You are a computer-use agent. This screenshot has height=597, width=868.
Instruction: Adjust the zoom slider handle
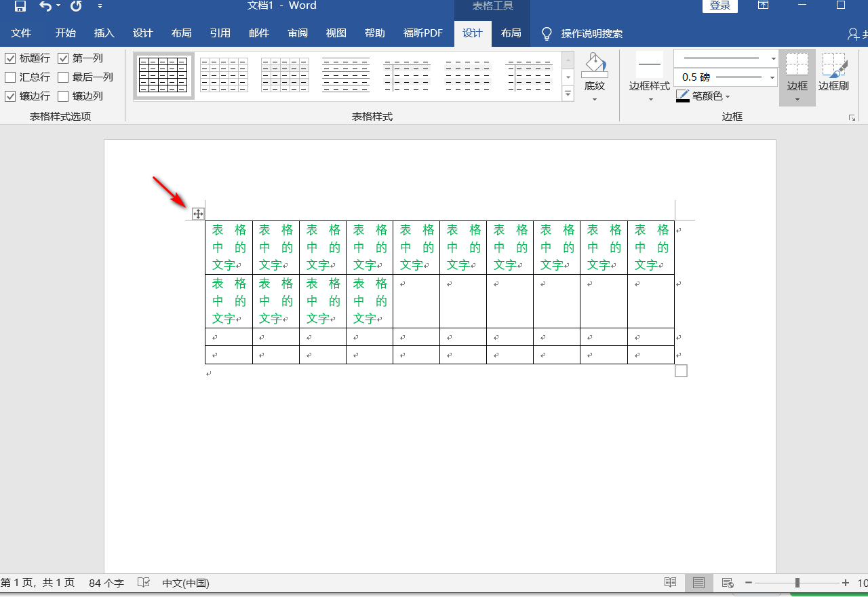[x=797, y=583]
